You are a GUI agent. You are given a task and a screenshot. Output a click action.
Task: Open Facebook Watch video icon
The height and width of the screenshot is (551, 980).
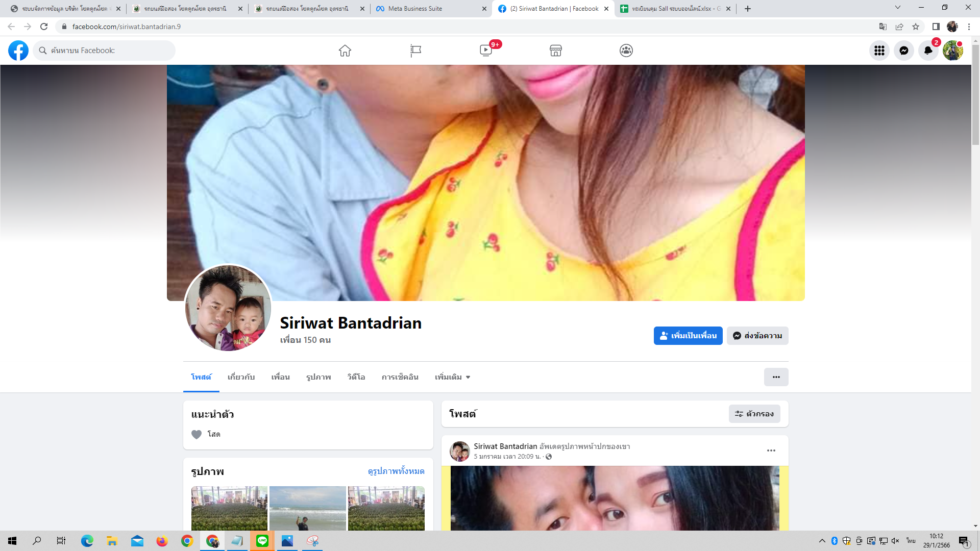click(x=486, y=51)
